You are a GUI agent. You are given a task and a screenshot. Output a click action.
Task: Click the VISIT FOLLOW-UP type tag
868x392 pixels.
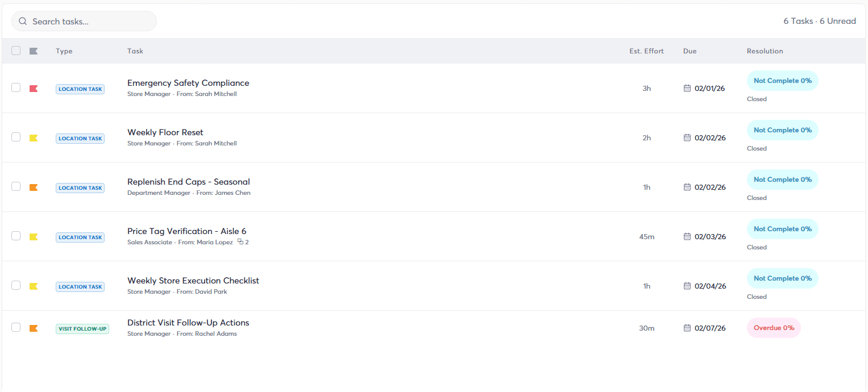[82, 329]
